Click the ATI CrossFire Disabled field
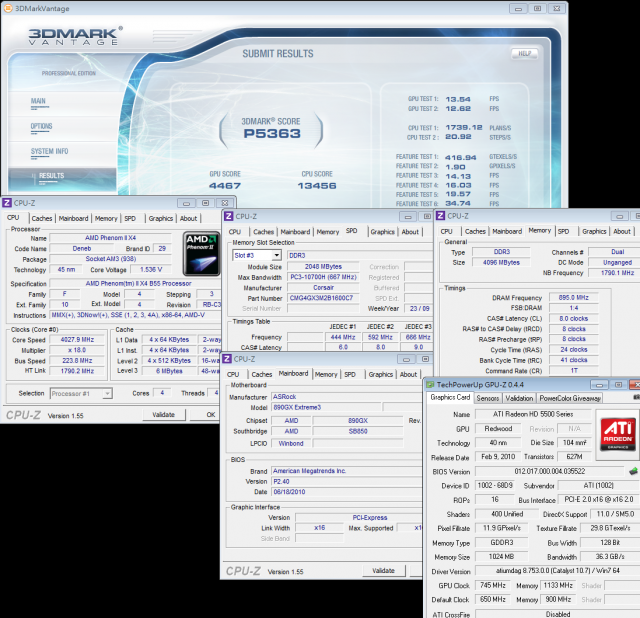The width and height of the screenshot is (640, 618). 557,614
